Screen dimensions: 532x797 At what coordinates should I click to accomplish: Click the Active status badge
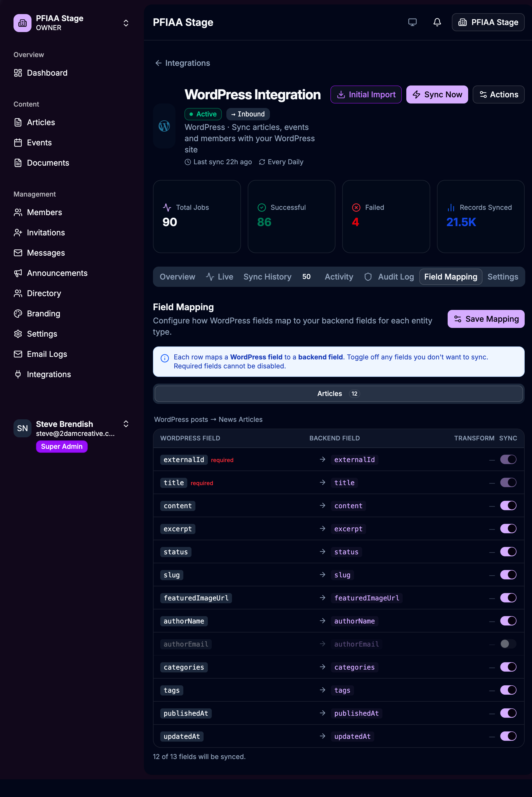pyautogui.click(x=203, y=114)
